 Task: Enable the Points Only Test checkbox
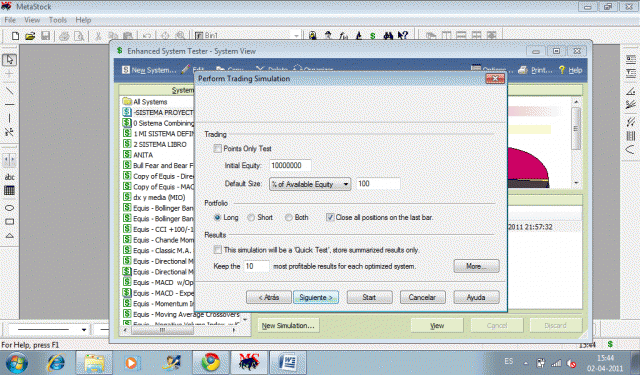[218, 149]
